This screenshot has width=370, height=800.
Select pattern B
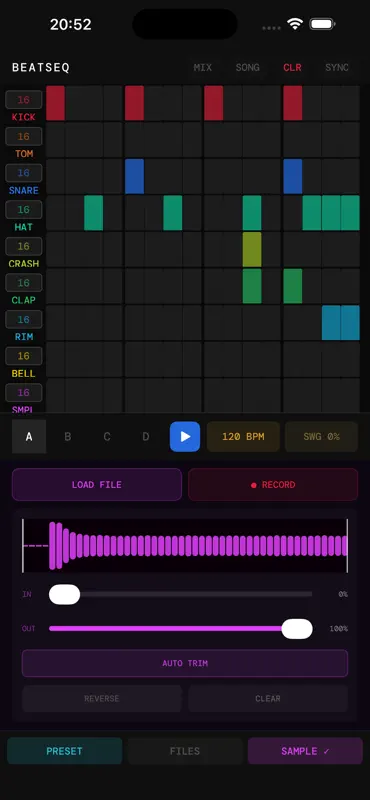(67, 437)
